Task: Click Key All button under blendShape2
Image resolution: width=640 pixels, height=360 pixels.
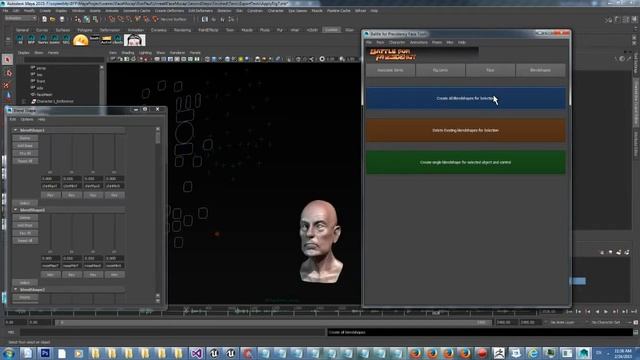Action: click(x=25, y=233)
